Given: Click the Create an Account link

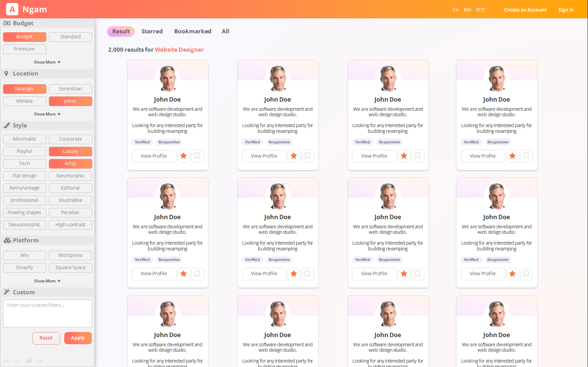Looking at the screenshot, I should [525, 10].
